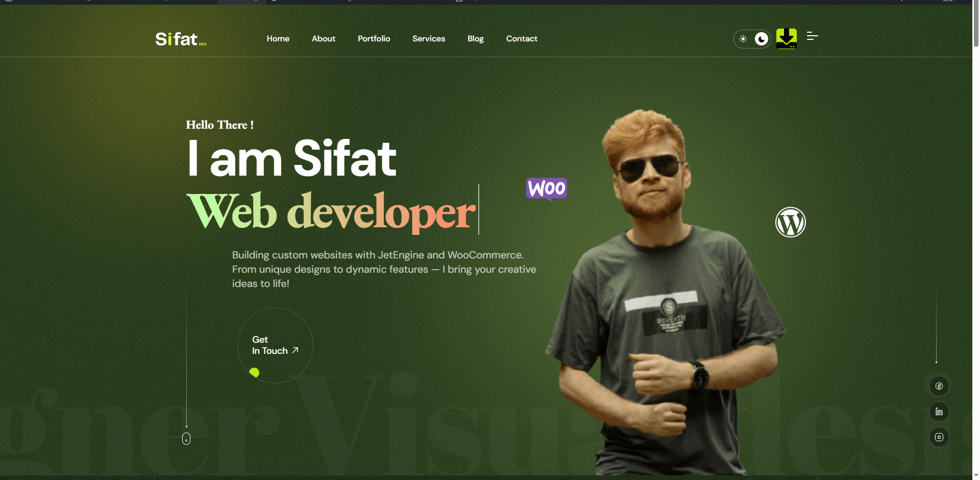Go to the Blog section

coord(475,38)
